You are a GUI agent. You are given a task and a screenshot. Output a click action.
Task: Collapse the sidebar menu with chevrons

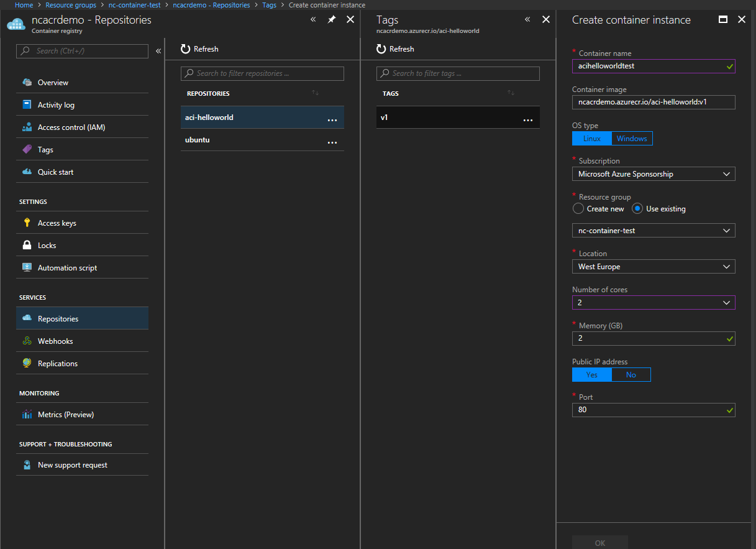(158, 51)
